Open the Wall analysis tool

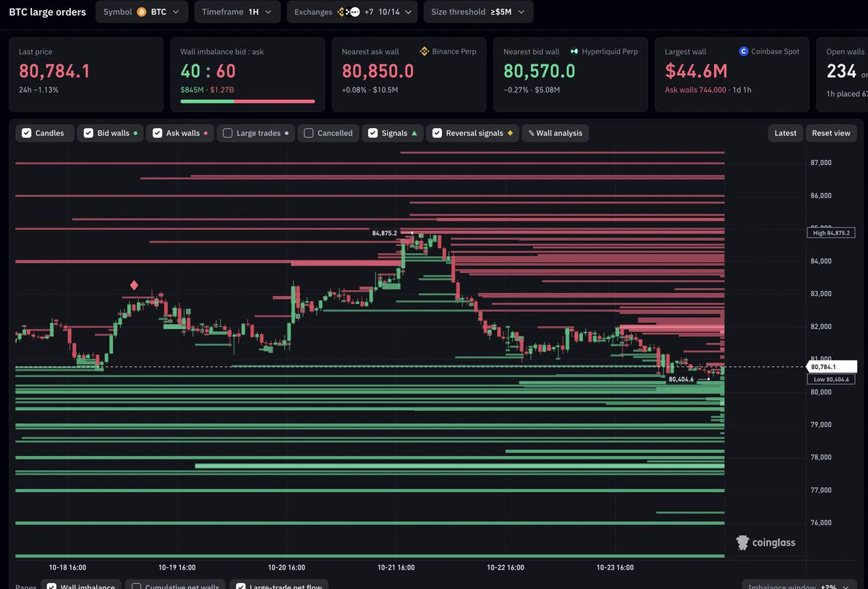556,133
